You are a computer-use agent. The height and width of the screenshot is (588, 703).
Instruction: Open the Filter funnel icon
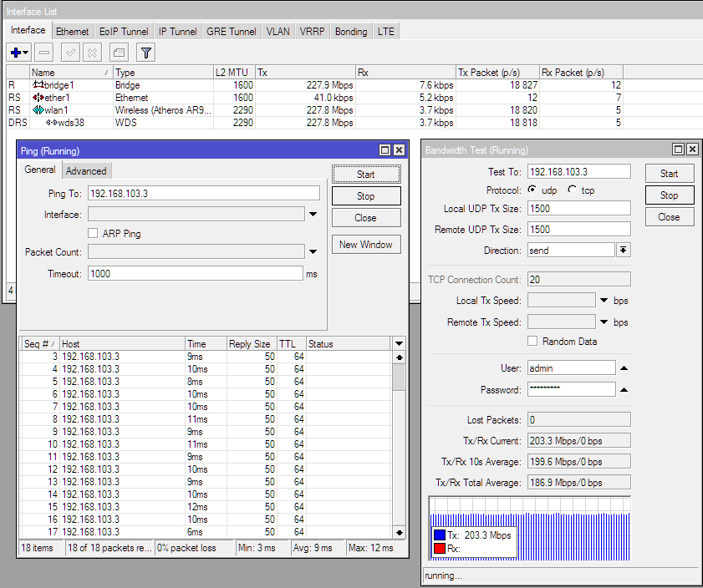pyautogui.click(x=146, y=53)
